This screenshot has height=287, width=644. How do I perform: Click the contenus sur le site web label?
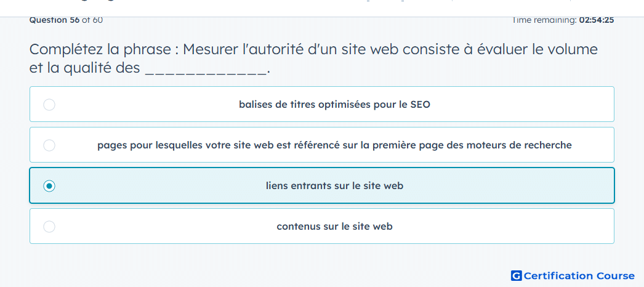[x=334, y=227]
